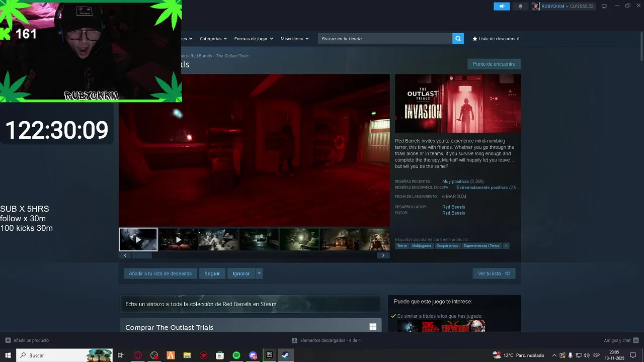The image size is (644, 362).
Task: Expand the Categorías menu
Action: point(213,39)
